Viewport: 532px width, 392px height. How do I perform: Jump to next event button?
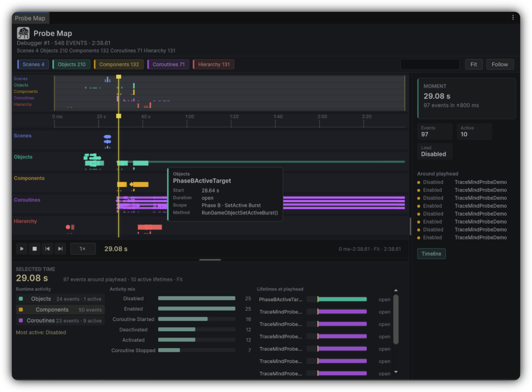coord(60,249)
